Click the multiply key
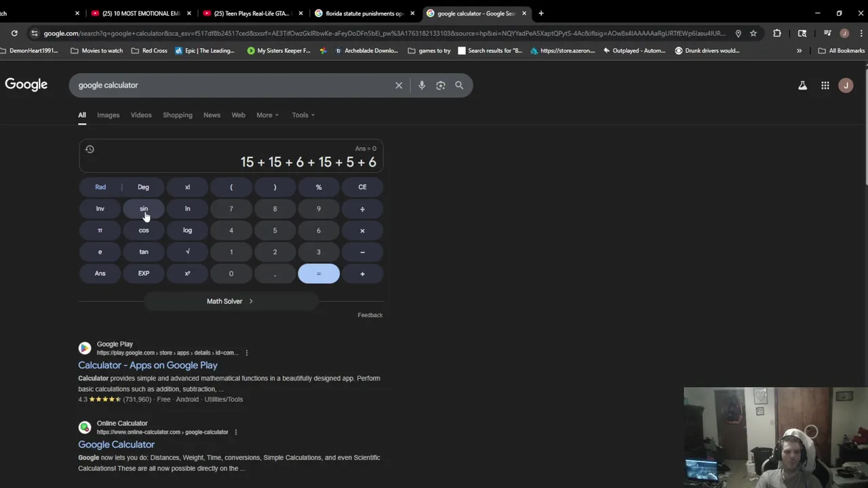 (x=362, y=230)
